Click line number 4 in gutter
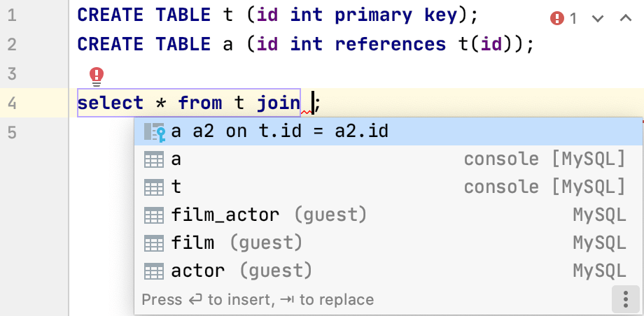The image size is (644, 316). (12, 104)
